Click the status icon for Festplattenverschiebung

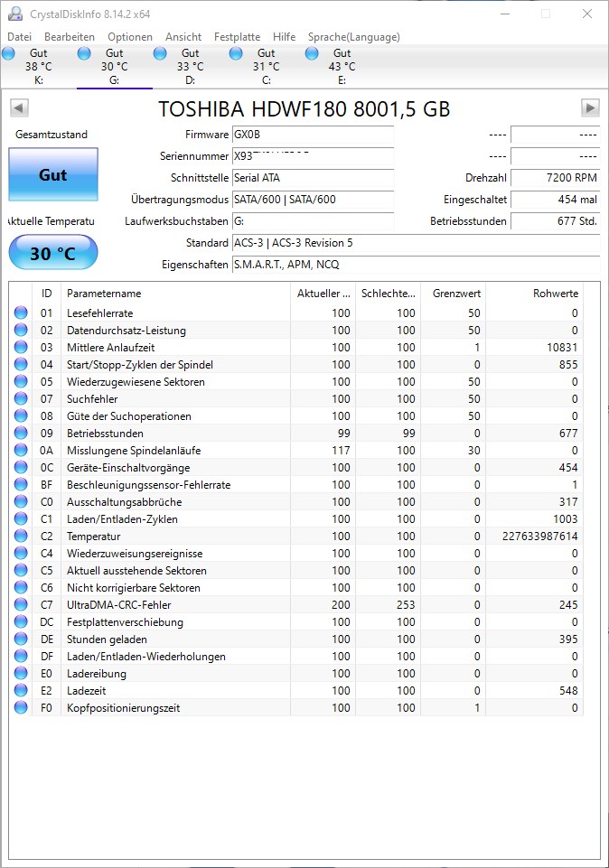tap(21, 621)
